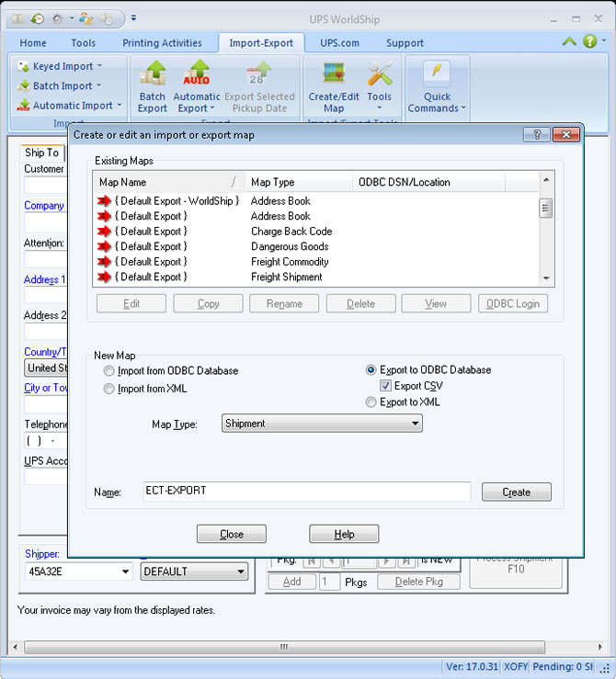616x679 pixels.
Task: Click the Name field containing ECT-EXPORT
Action: [x=306, y=491]
